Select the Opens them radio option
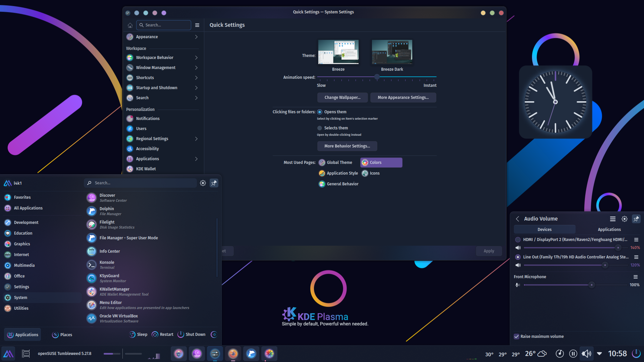Viewport: 644px width, 362px height. pos(320,112)
